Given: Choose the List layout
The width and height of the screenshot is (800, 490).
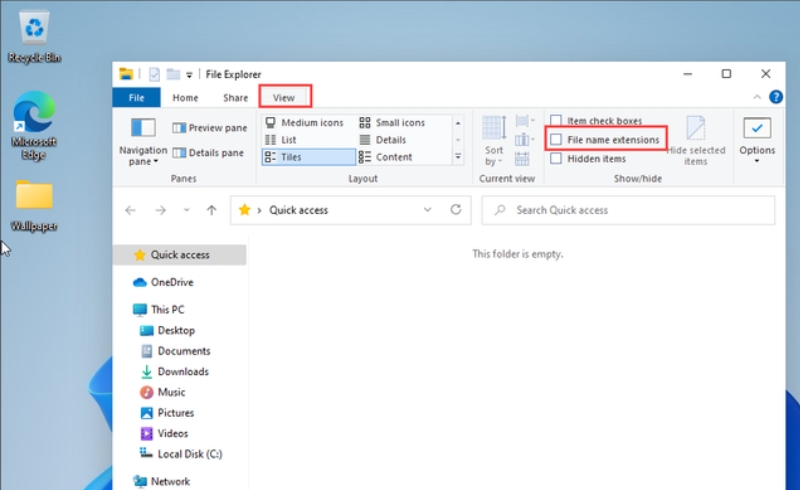Looking at the screenshot, I should 281,140.
